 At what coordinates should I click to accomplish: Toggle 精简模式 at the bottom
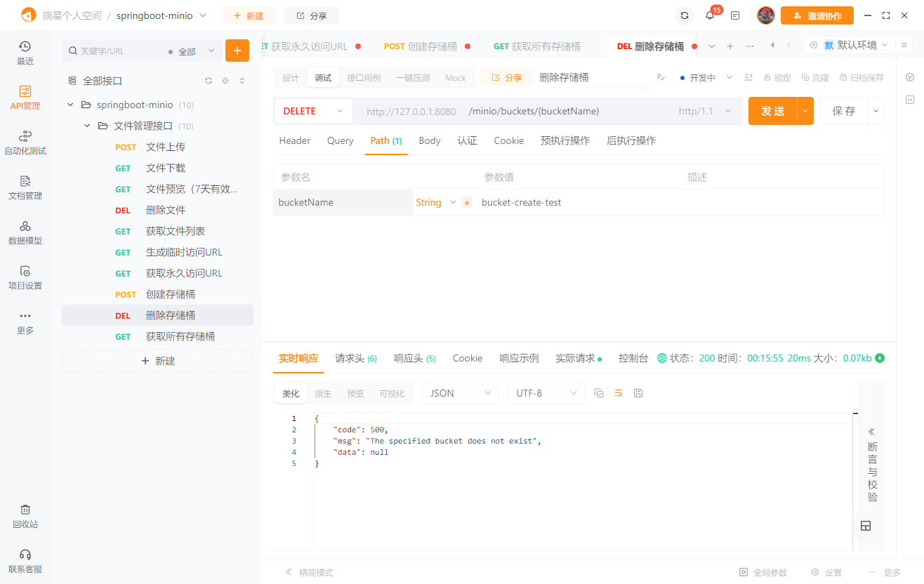(x=309, y=573)
